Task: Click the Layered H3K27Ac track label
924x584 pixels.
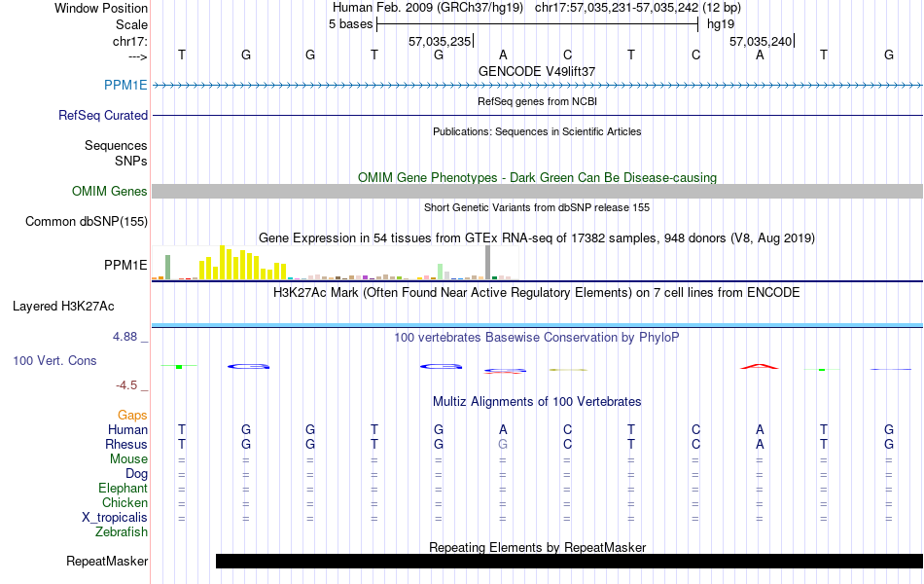Action: pyautogui.click(x=63, y=307)
